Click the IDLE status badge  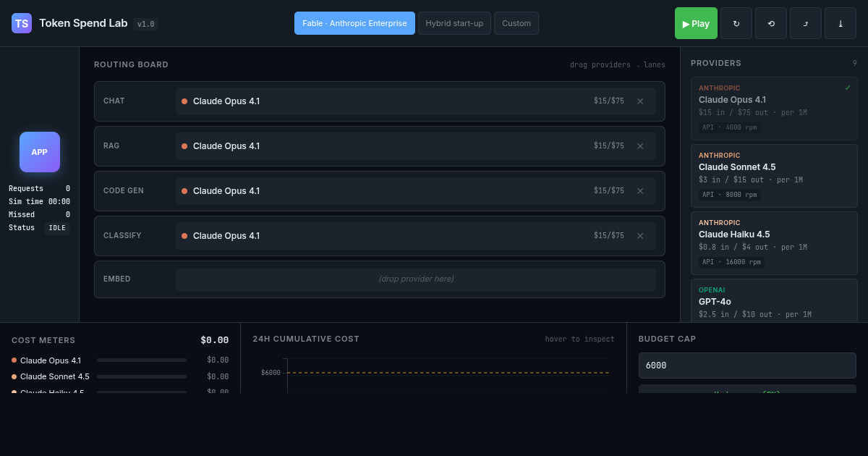(57, 228)
